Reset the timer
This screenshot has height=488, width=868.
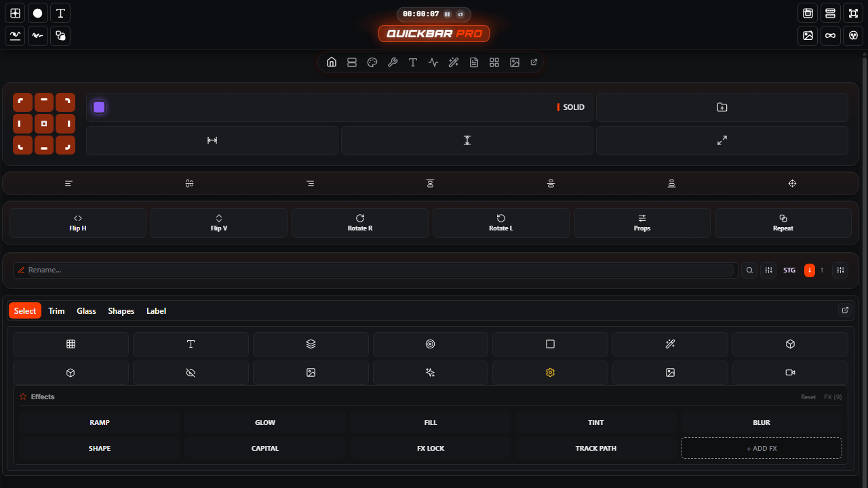[461, 14]
